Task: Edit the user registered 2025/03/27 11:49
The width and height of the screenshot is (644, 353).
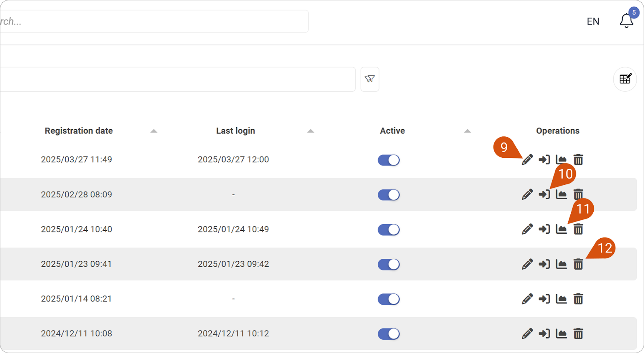Action: (527, 160)
